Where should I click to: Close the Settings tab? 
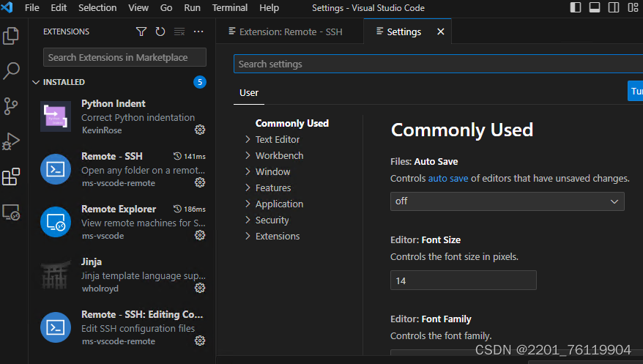click(x=440, y=31)
